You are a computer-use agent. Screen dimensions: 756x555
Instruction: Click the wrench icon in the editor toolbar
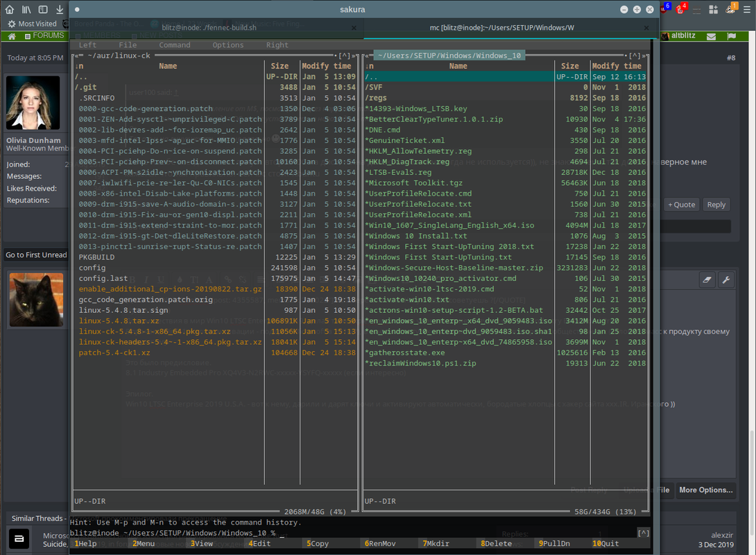pos(726,280)
